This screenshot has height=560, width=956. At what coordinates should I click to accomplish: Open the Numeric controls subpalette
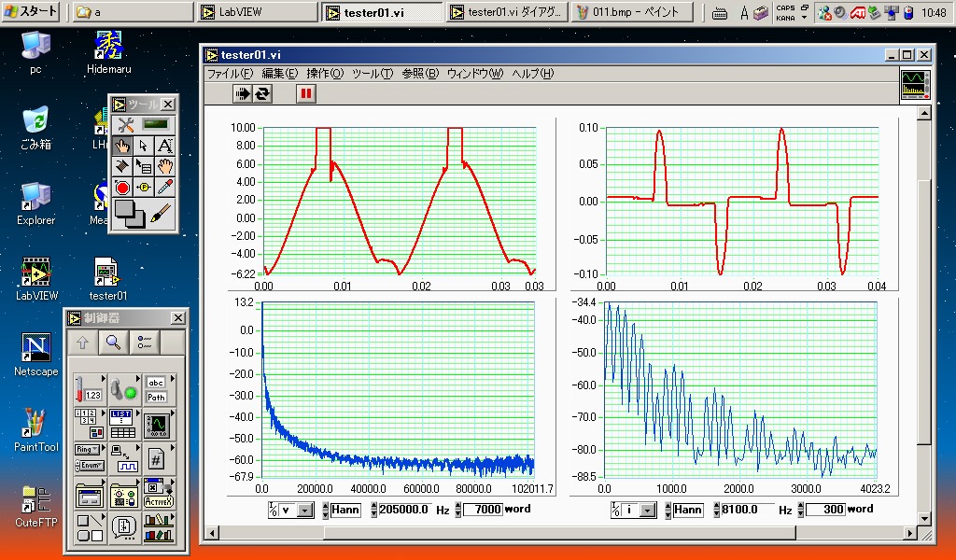(89, 386)
